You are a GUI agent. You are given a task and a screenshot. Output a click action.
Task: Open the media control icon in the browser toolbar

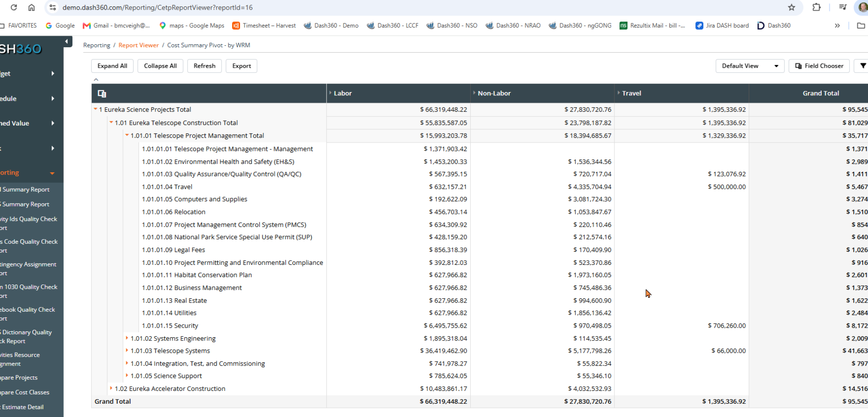click(843, 7)
